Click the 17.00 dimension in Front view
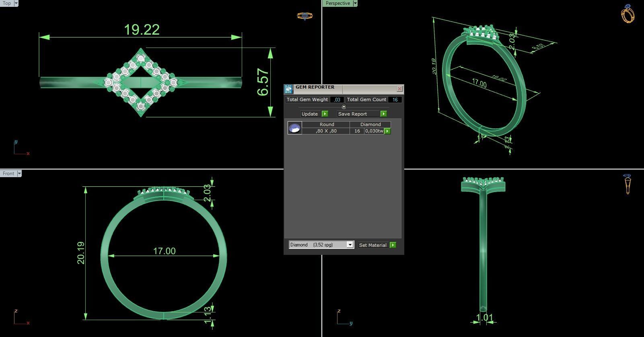Screen dimensions: 644x337 (x=164, y=251)
